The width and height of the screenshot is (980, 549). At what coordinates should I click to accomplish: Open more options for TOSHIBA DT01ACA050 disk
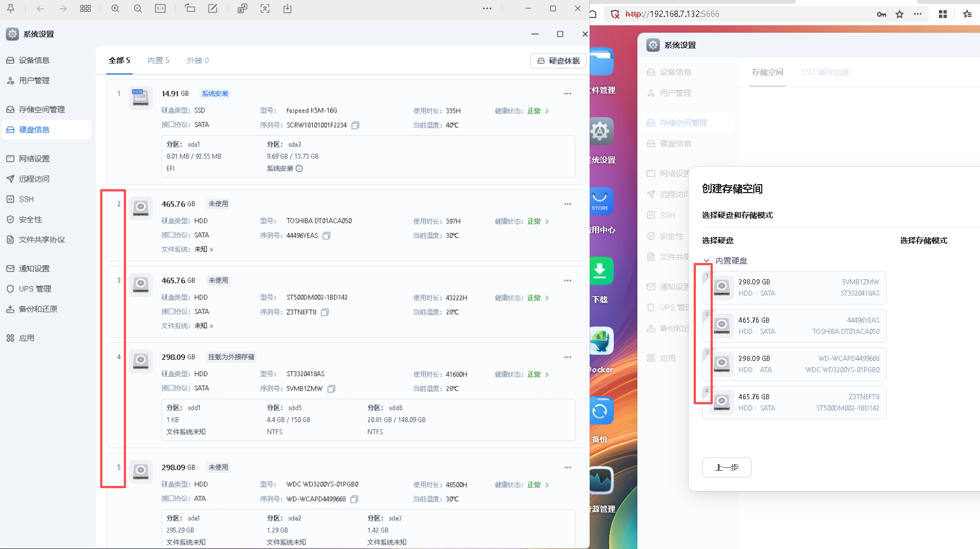(568, 204)
